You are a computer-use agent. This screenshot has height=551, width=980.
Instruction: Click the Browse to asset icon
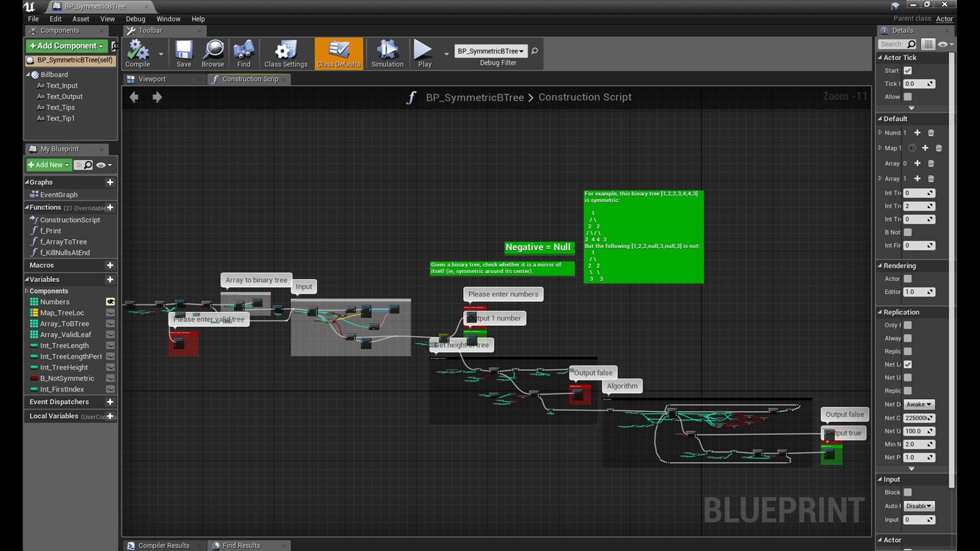point(212,53)
